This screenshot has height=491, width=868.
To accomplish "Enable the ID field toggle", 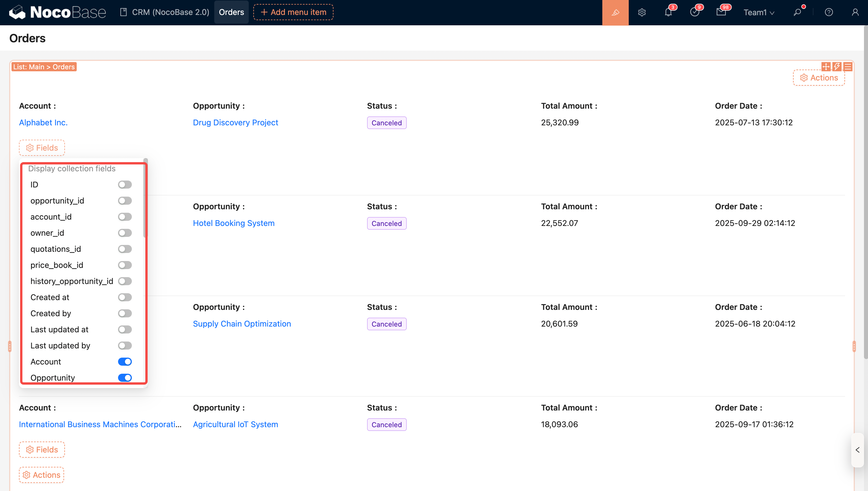I will (x=125, y=185).
